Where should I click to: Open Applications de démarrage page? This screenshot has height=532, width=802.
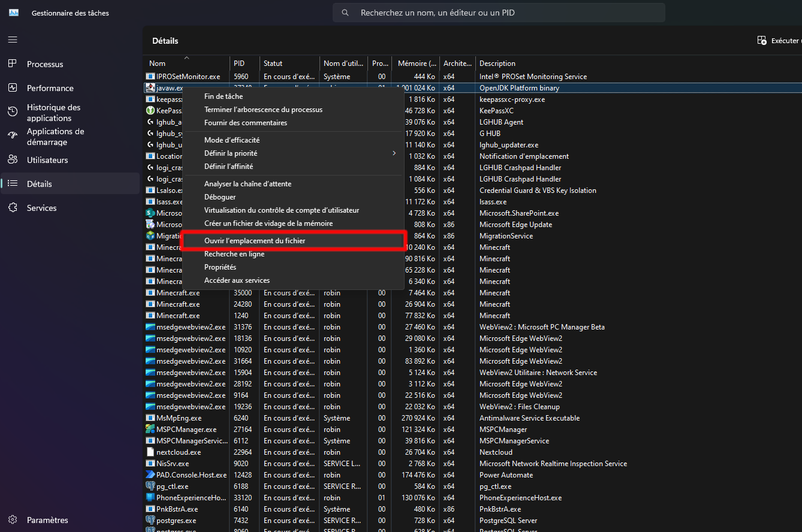[71, 136]
